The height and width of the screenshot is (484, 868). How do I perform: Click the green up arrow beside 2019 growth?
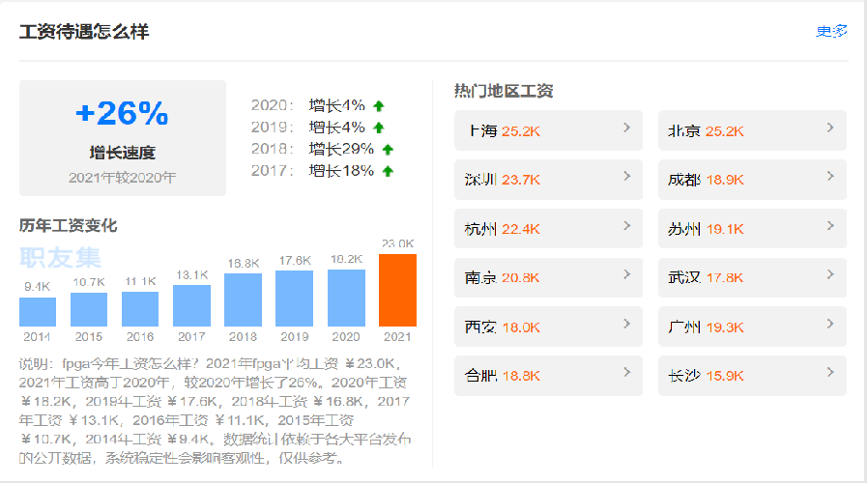click(x=379, y=128)
